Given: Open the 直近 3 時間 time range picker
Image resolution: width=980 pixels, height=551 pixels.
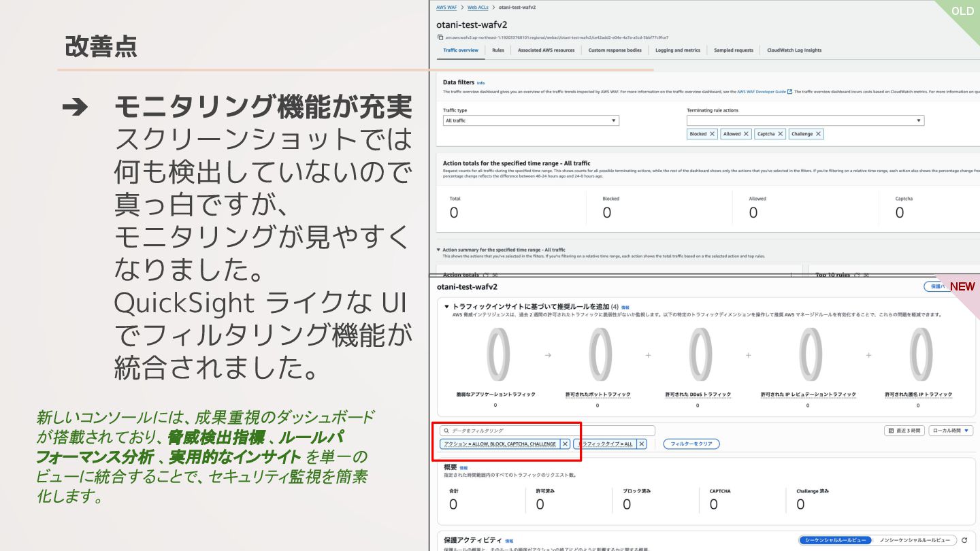Looking at the screenshot, I should [x=904, y=431].
